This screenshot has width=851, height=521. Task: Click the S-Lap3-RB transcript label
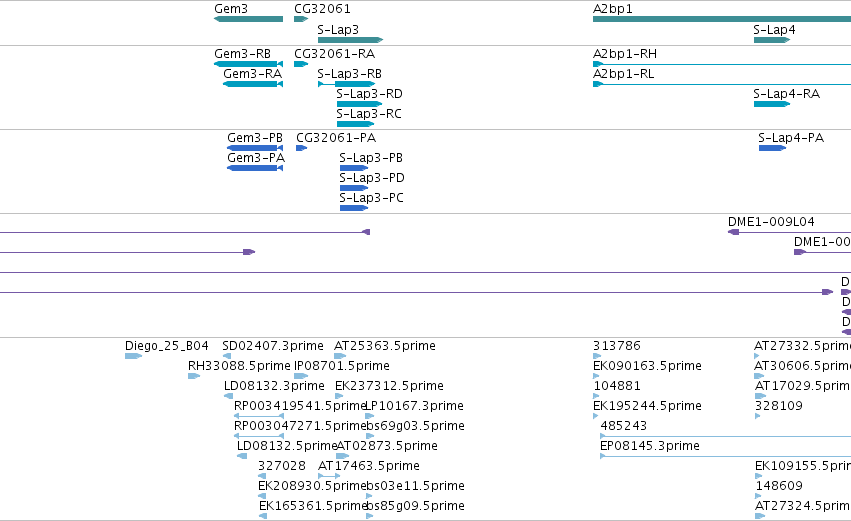pos(350,74)
